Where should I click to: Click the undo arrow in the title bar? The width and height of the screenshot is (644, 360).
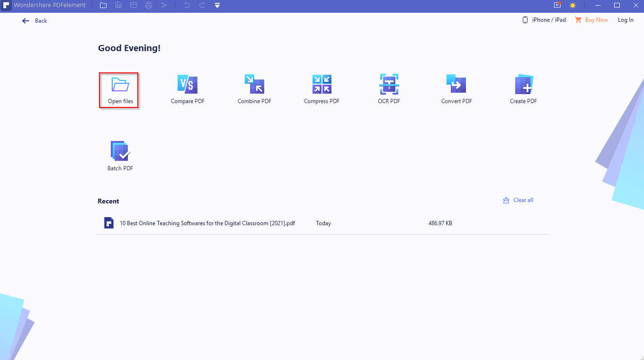point(187,5)
